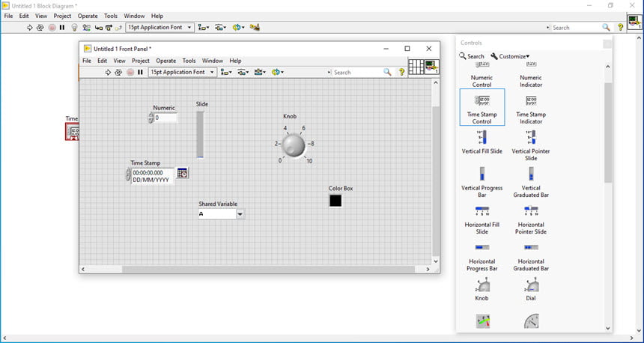Click connector pane grid icon in Front Panel
Image resolution: width=644 pixels, height=343 pixels.
416,67
